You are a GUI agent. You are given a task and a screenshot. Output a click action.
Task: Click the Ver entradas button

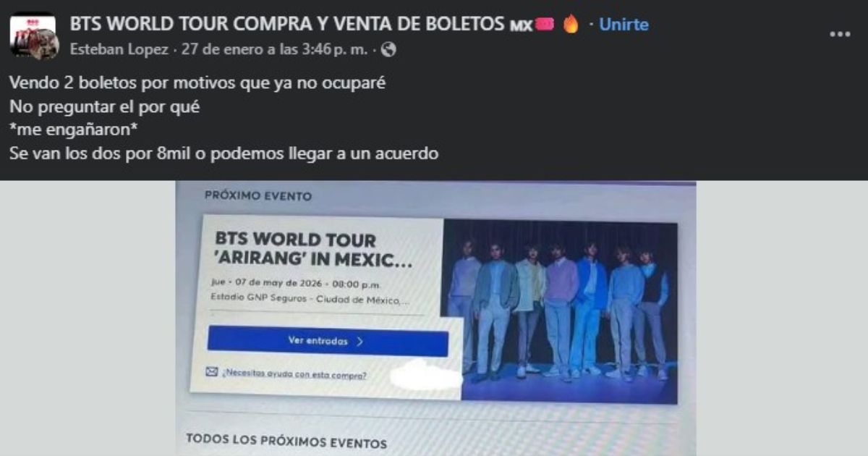coord(327,342)
